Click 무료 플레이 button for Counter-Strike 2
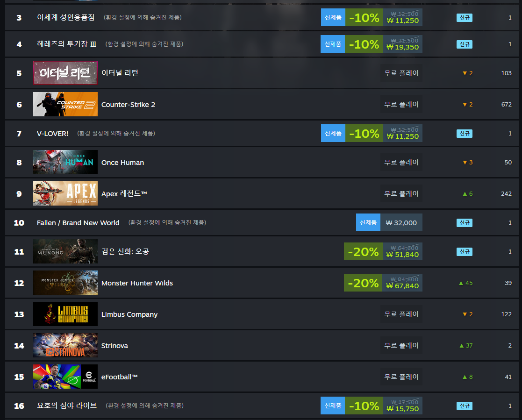522x420 pixels. click(401, 105)
